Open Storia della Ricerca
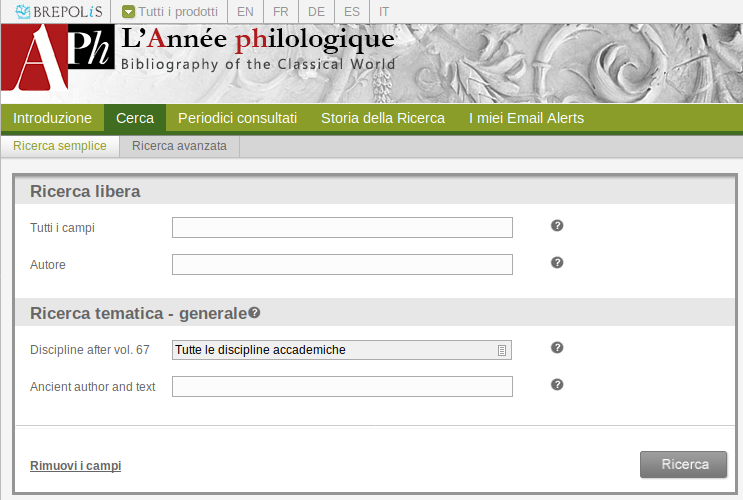Viewport: 743px width, 500px height. click(x=383, y=118)
